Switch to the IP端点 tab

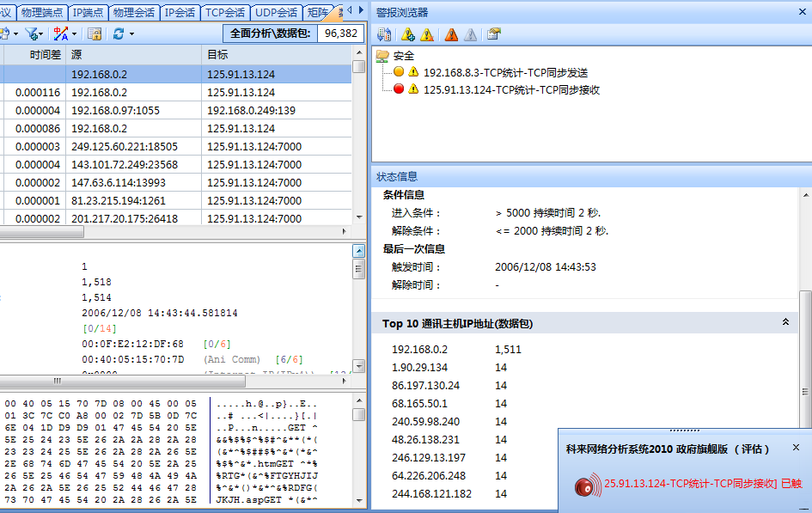tap(88, 12)
